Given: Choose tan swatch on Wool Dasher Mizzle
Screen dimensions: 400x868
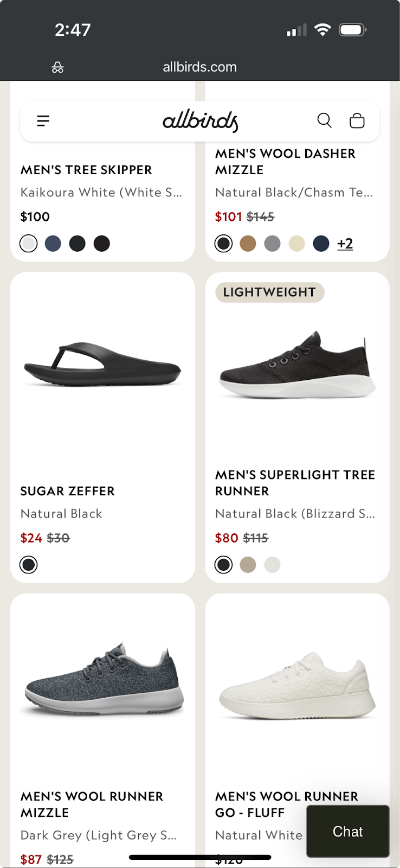Looking at the screenshot, I should tap(248, 244).
